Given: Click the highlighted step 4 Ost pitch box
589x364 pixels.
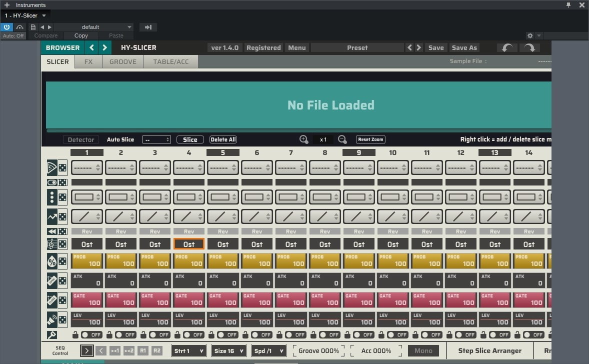Looking at the screenshot, I should 189,244.
